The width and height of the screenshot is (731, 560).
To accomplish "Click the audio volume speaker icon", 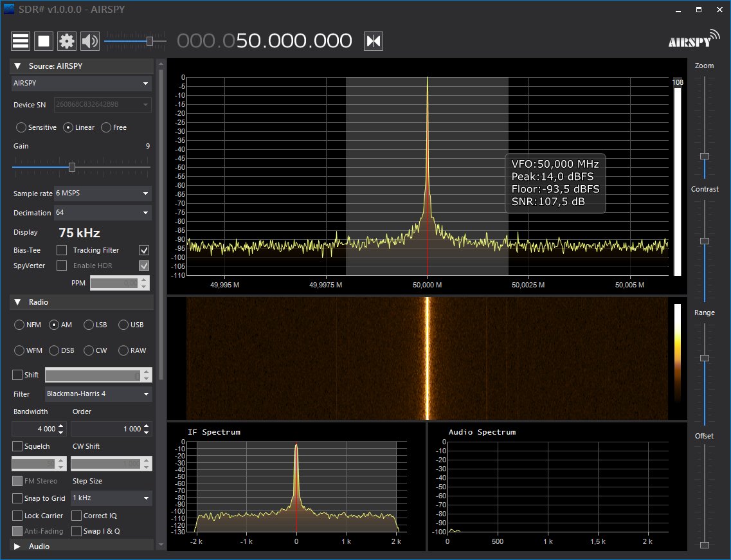I will [x=89, y=41].
